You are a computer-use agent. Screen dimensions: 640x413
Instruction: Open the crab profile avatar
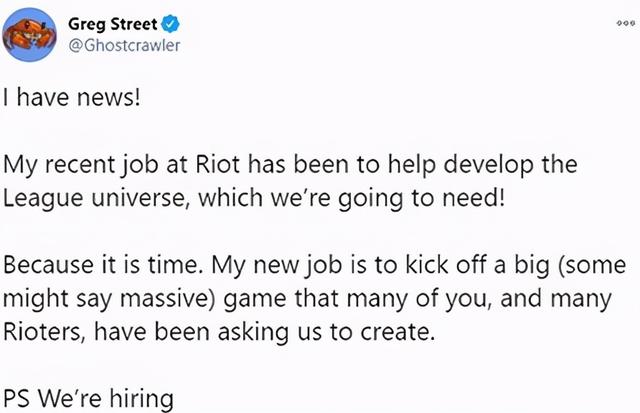[29, 35]
